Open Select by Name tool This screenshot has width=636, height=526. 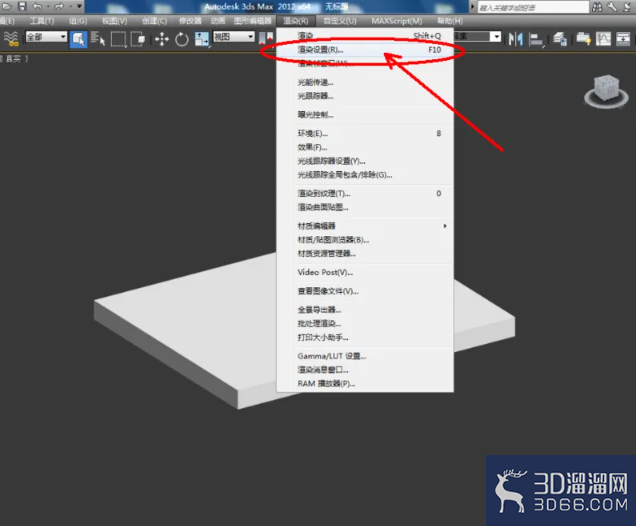click(98, 39)
